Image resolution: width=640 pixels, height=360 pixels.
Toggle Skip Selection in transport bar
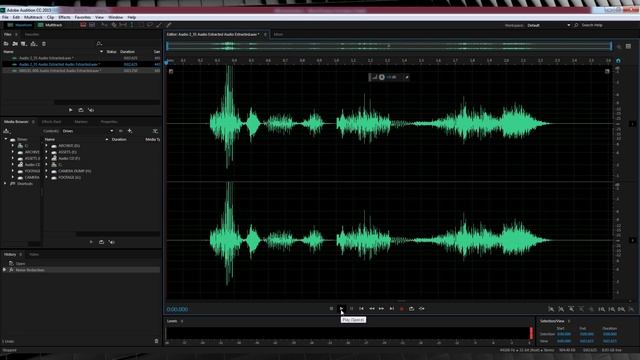tap(422, 309)
